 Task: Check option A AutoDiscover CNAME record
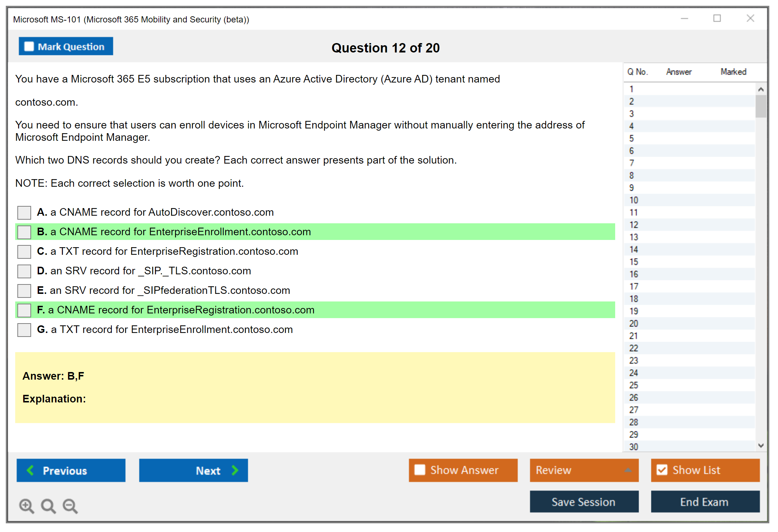24,212
